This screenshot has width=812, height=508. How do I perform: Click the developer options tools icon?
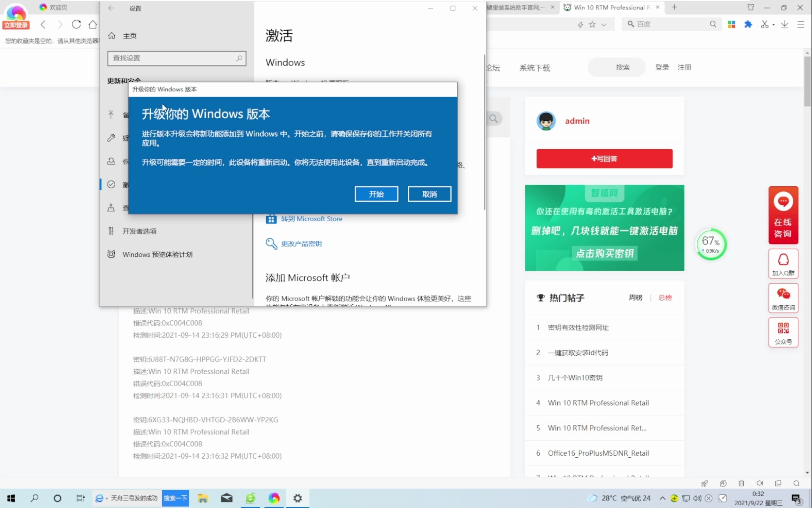point(111,231)
